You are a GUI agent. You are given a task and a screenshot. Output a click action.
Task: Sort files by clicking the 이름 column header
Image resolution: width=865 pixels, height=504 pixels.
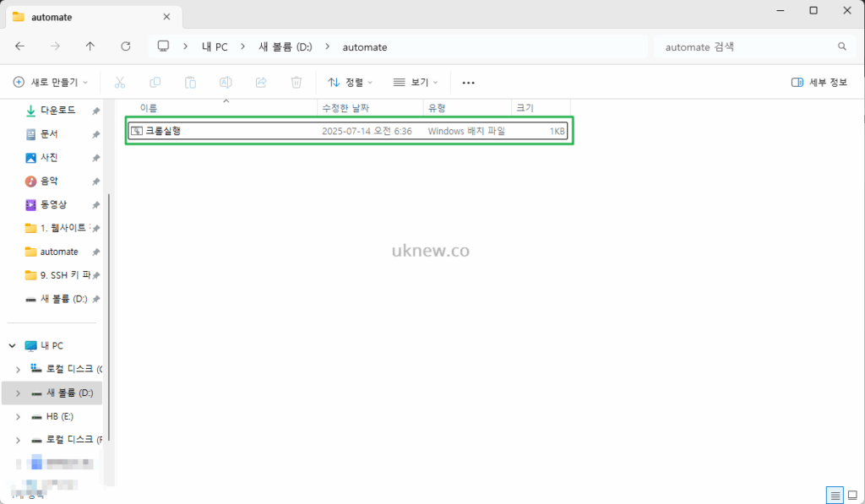point(149,107)
